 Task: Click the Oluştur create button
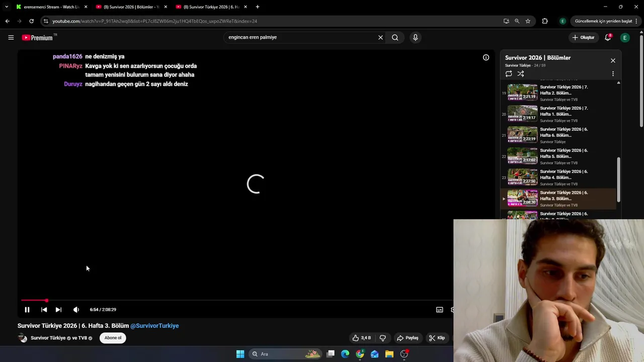coord(583,37)
